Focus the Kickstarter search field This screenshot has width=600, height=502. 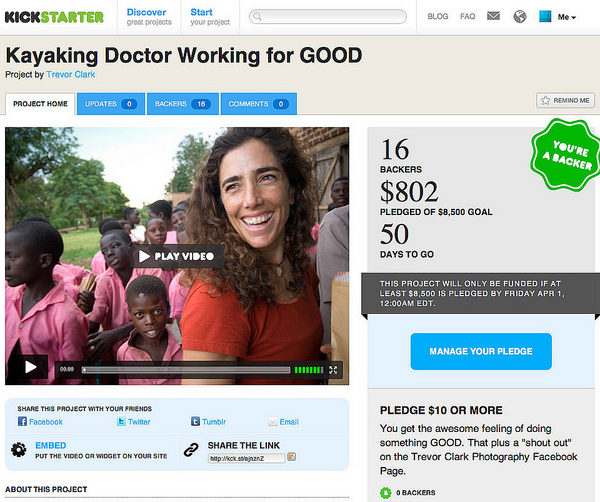(x=328, y=16)
